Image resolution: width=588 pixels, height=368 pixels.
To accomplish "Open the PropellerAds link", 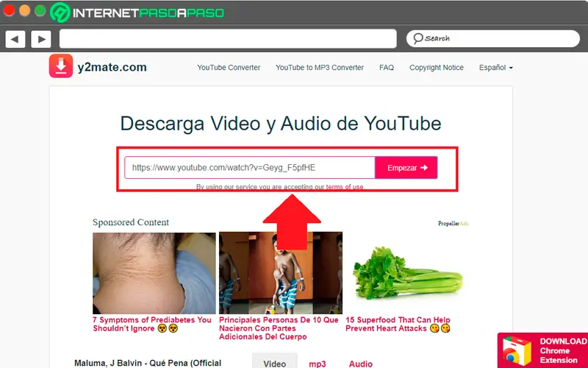I will point(453,224).
